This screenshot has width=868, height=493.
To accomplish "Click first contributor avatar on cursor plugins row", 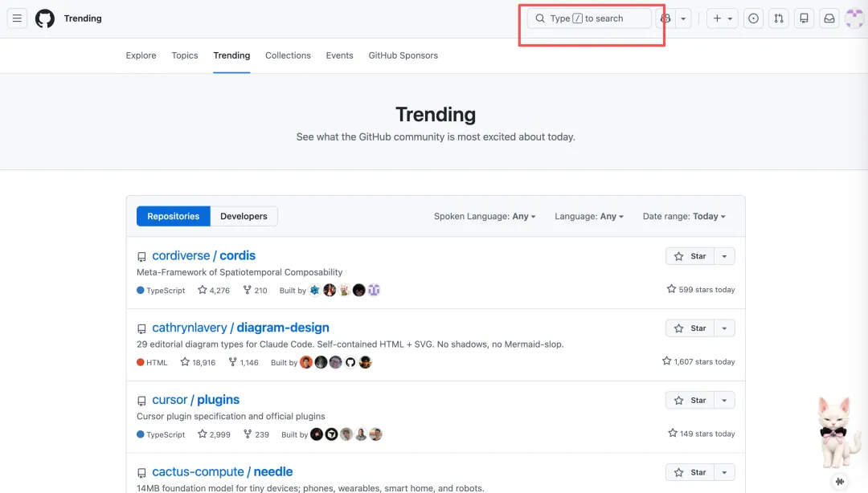I will click(x=317, y=434).
